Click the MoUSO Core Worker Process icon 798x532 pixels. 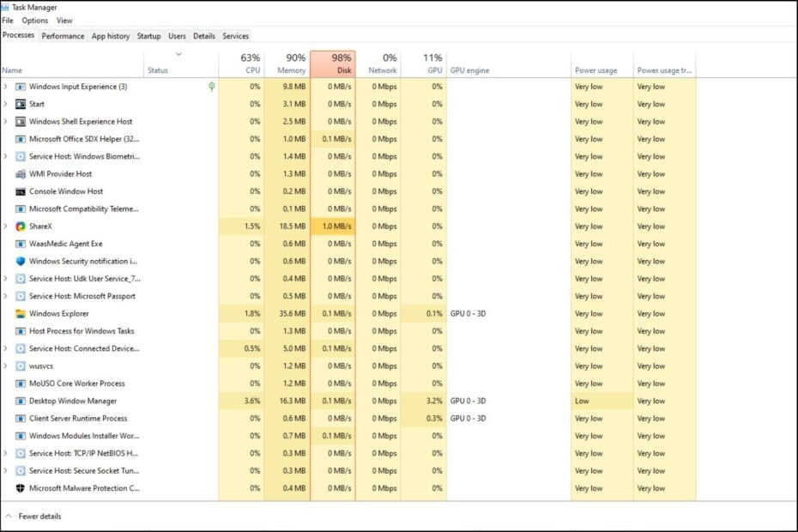coord(20,384)
